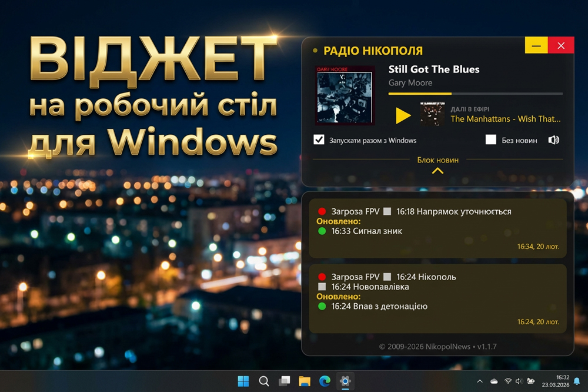
Task: Open Task View on the taskbar
Action: coord(284,381)
